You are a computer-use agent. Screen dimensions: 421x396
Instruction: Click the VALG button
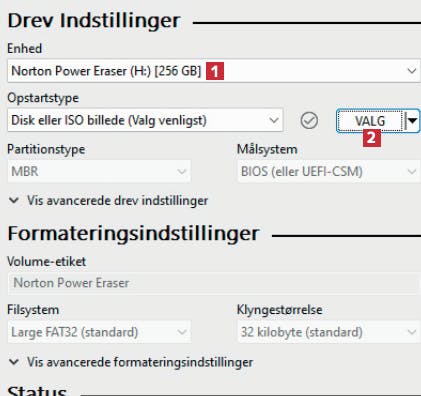click(x=371, y=121)
